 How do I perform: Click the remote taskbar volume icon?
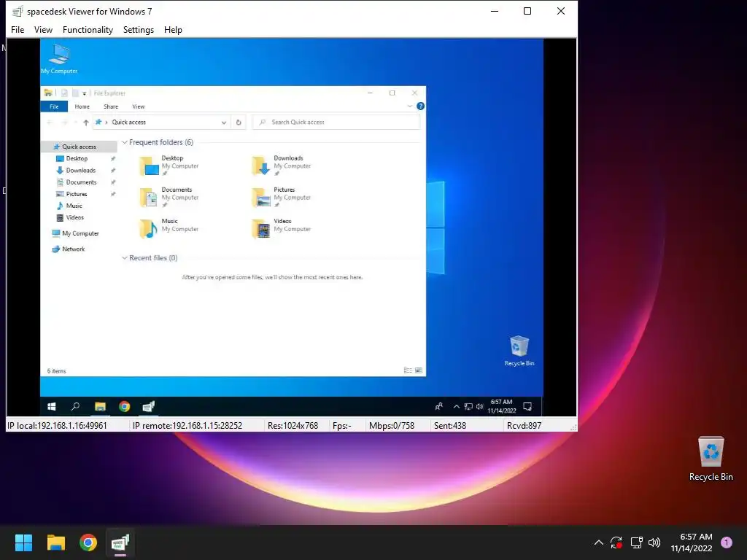[480, 407]
